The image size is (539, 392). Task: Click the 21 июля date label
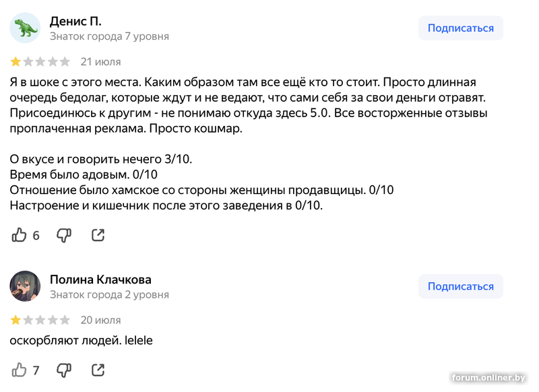[x=100, y=61]
